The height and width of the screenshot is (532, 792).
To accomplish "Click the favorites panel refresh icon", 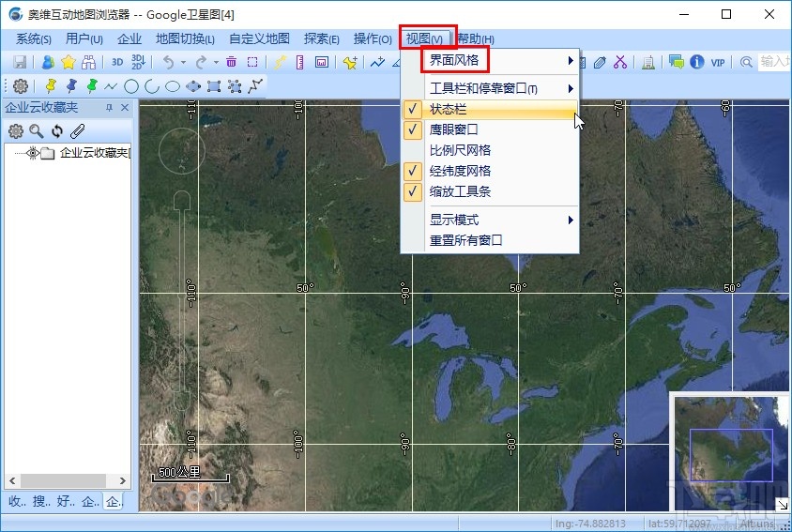I will point(57,131).
